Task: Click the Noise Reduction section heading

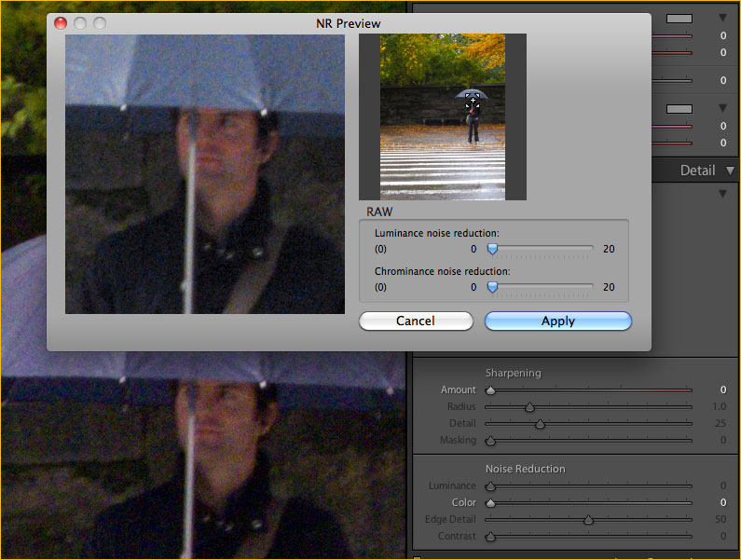Action: point(526,469)
